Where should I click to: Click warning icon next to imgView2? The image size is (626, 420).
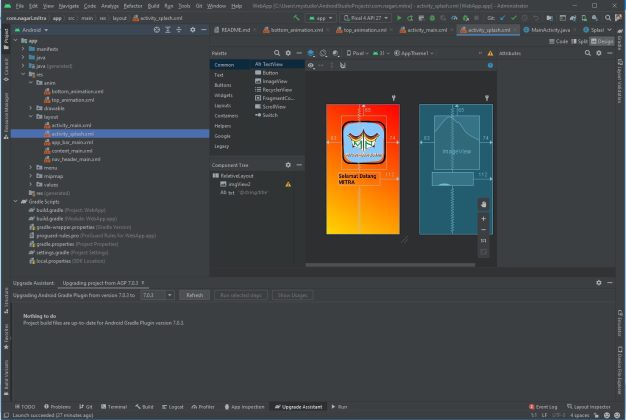288,184
